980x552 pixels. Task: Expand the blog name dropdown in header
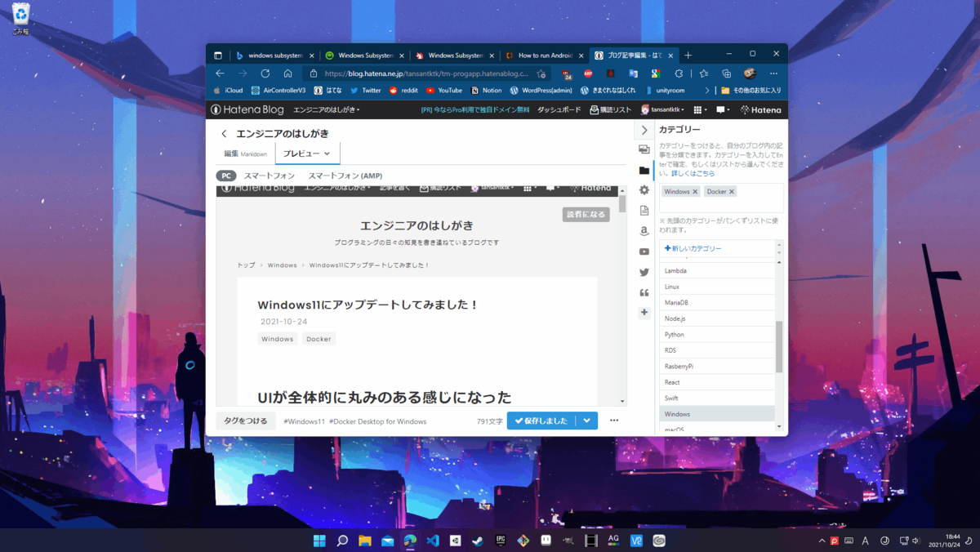click(x=327, y=109)
